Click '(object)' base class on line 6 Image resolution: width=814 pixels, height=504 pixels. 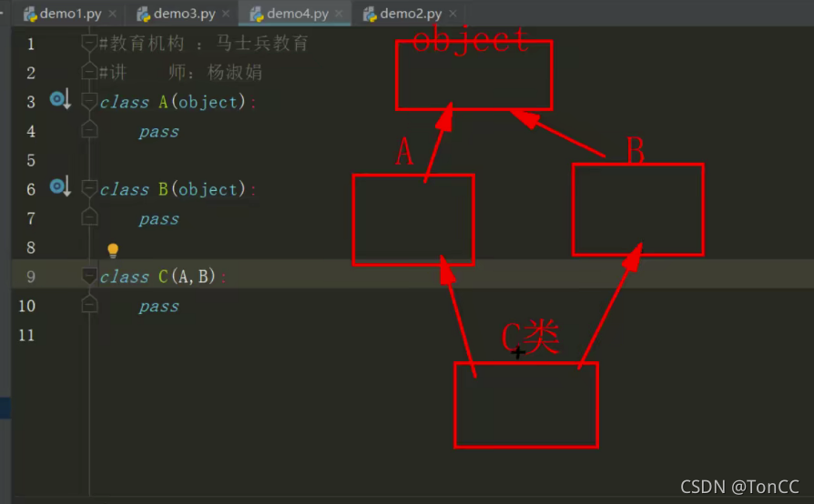coord(209,189)
